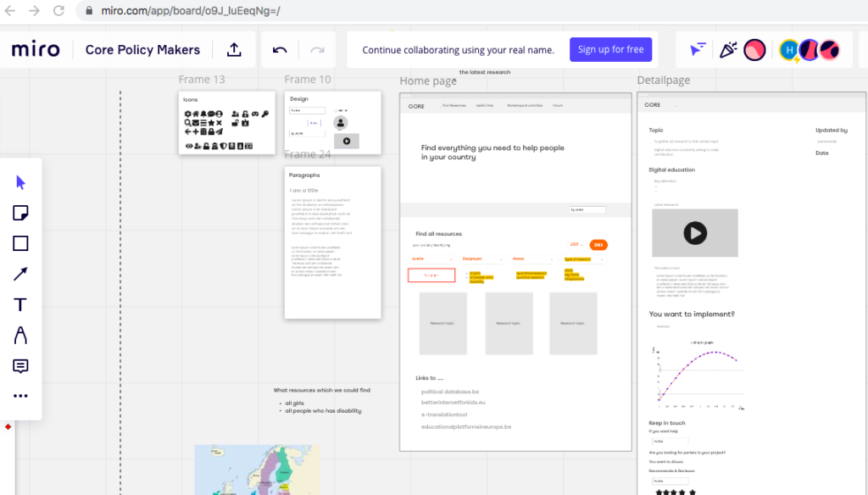Click the Sign up for free button
868x495 pixels.
[610, 50]
